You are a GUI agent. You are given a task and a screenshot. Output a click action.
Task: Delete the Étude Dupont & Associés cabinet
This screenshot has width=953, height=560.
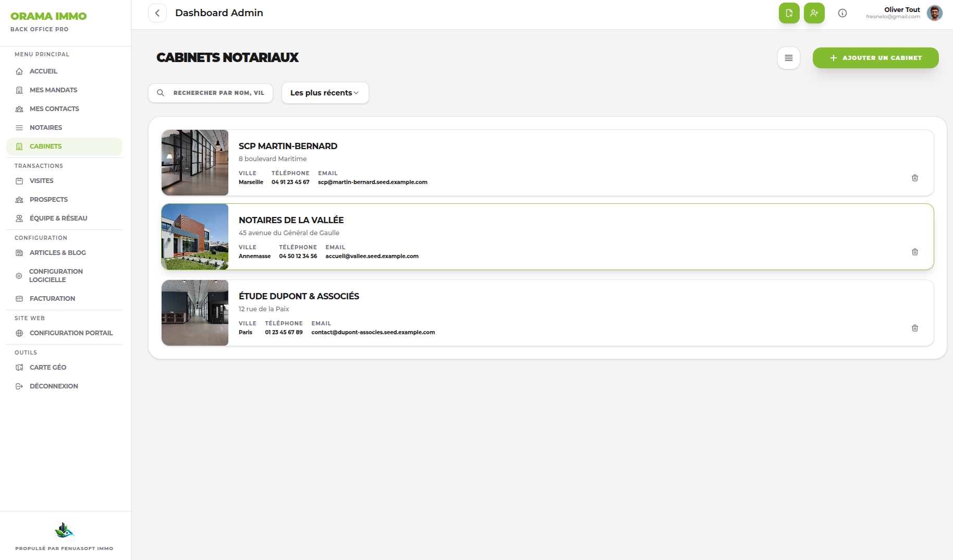tap(915, 328)
